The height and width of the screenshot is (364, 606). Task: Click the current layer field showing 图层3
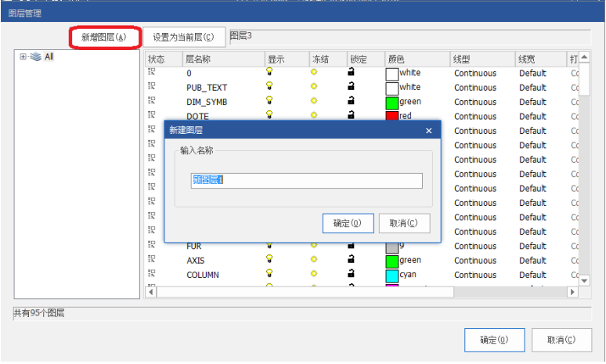tap(409, 36)
